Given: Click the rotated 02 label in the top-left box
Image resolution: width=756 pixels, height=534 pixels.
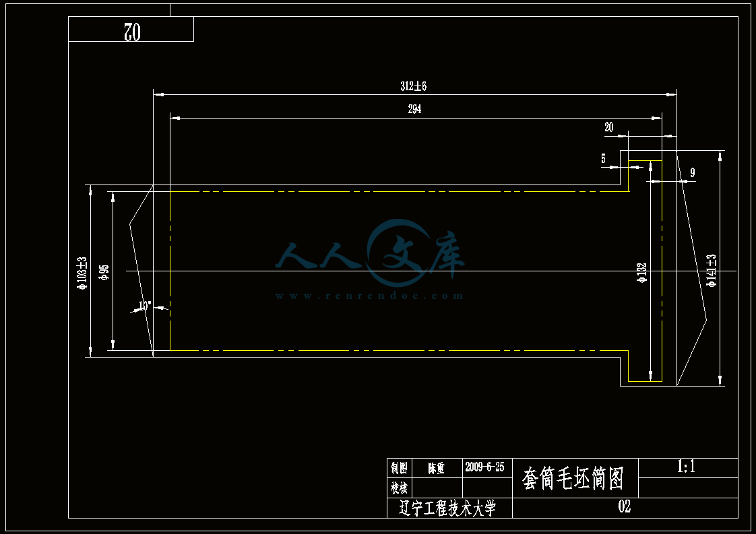Looking at the screenshot, I should pos(131,32).
